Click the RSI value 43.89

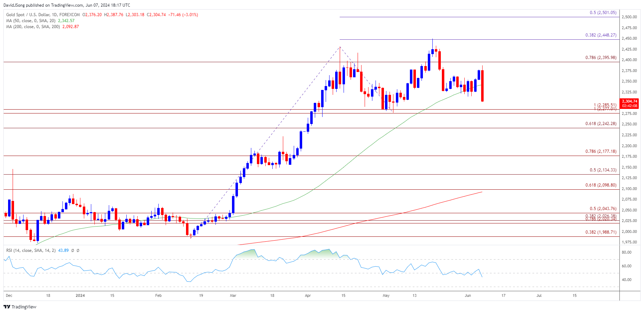click(x=63, y=250)
